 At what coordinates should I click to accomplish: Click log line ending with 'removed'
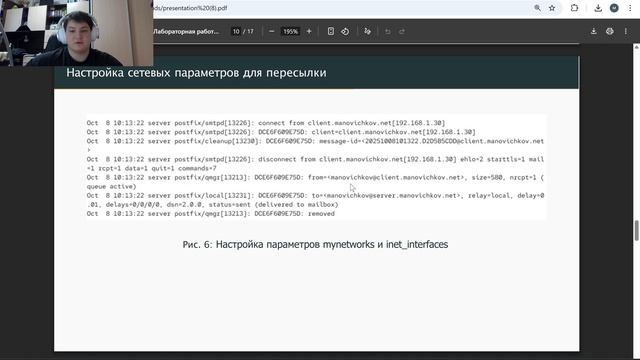coord(211,214)
